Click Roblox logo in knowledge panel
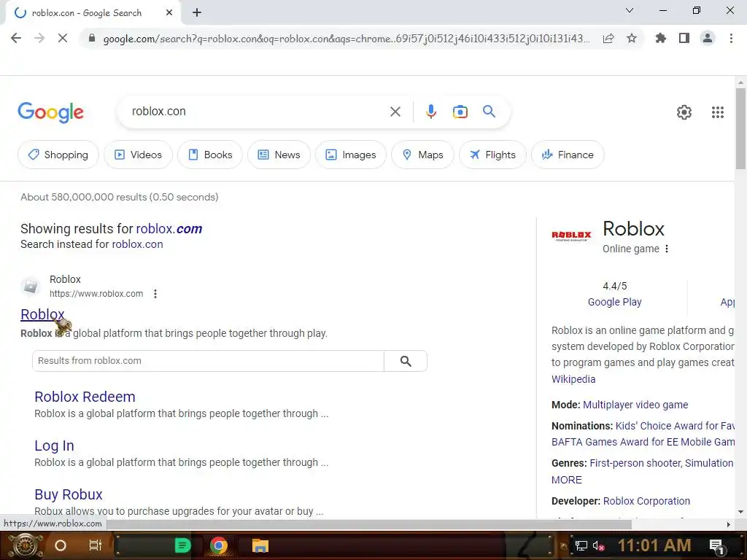747x560 pixels. [x=571, y=236]
